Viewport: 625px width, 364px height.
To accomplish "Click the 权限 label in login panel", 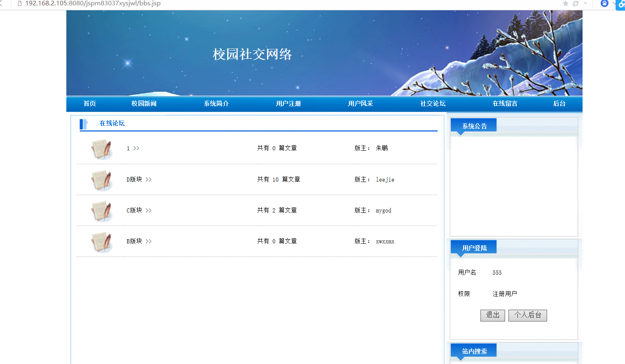I will (464, 294).
